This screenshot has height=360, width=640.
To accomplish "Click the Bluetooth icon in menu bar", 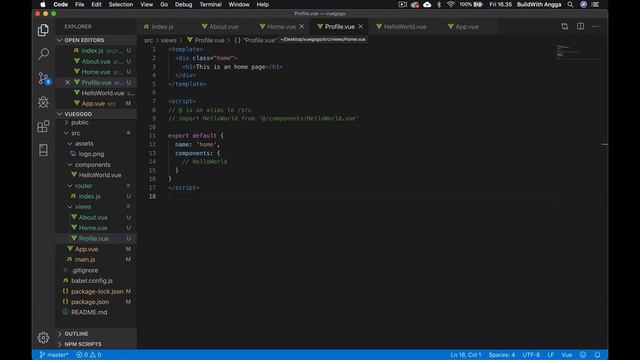I will point(439,4).
